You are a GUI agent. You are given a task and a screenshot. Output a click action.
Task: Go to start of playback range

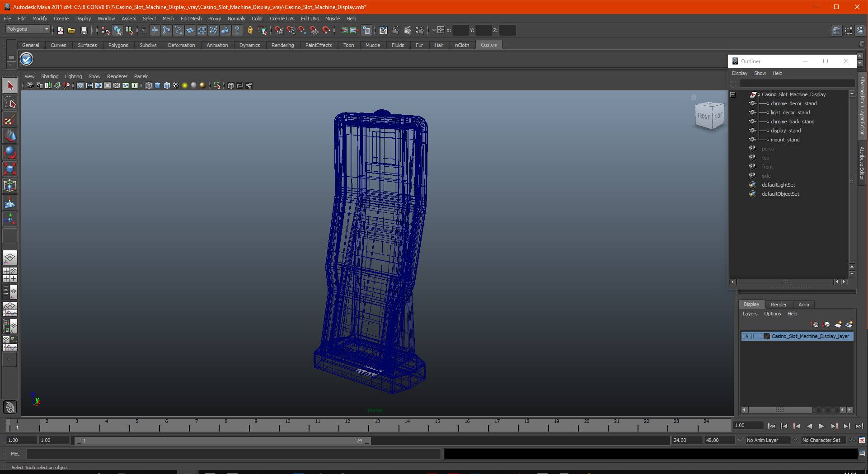(772, 426)
